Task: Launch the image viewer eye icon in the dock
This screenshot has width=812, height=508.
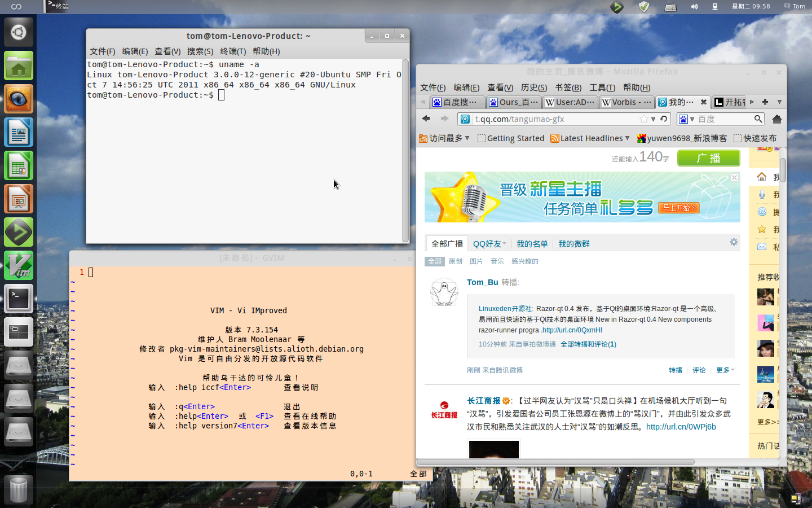Action: point(19,99)
